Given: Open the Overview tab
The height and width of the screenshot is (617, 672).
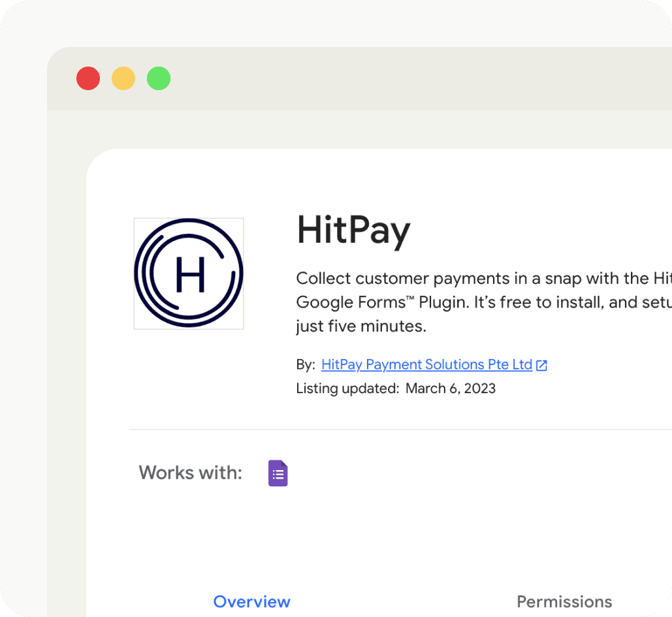Looking at the screenshot, I should (x=252, y=601).
